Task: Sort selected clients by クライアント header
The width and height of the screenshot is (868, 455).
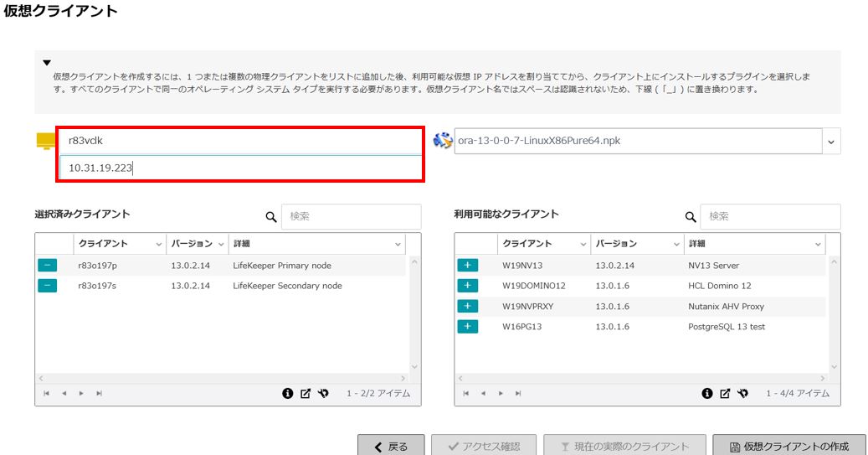Action: [x=103, y=244]
